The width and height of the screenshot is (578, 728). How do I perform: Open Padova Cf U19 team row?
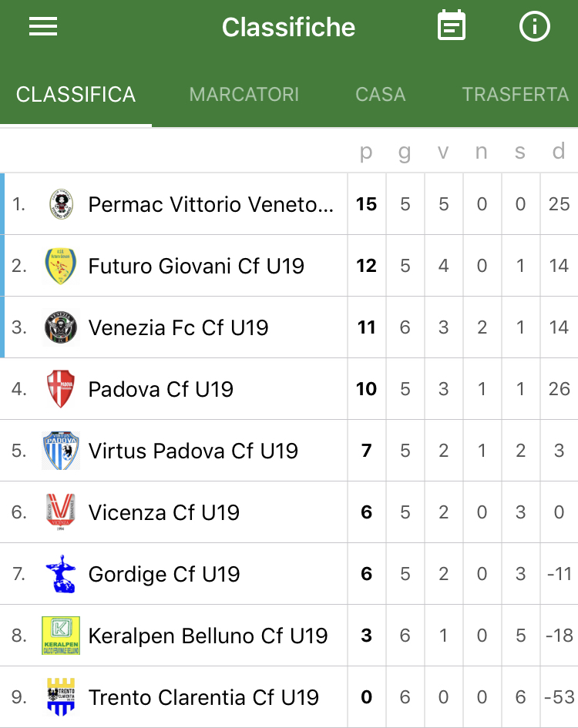(x=289, y=389)
